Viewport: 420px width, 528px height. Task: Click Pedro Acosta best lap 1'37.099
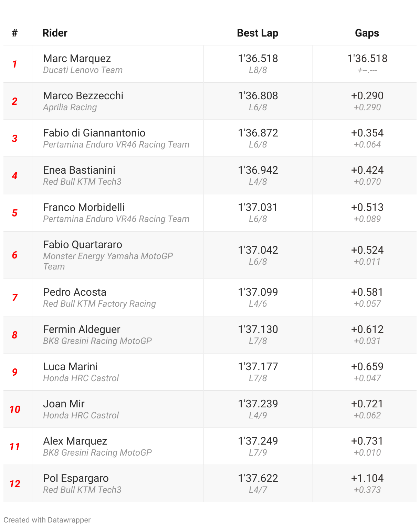pyautogui.click(x=258, y=292)
